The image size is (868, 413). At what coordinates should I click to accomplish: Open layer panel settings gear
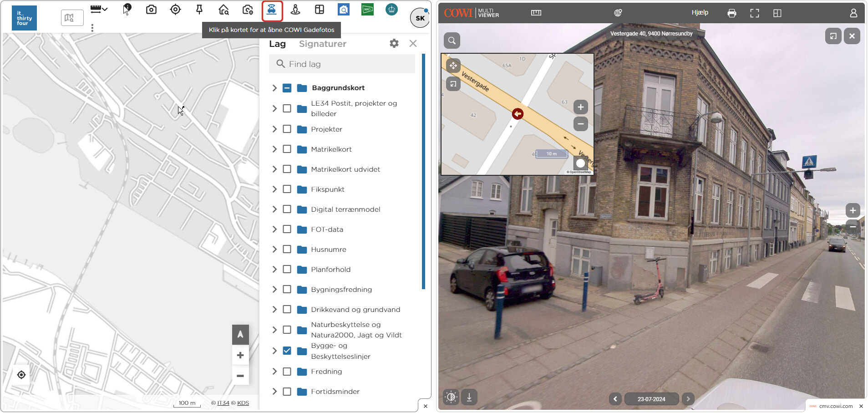(x=394, y=43)
